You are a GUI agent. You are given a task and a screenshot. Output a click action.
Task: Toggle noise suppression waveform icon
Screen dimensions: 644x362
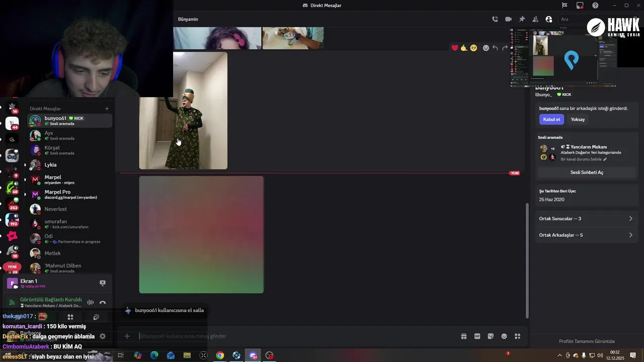91,302
